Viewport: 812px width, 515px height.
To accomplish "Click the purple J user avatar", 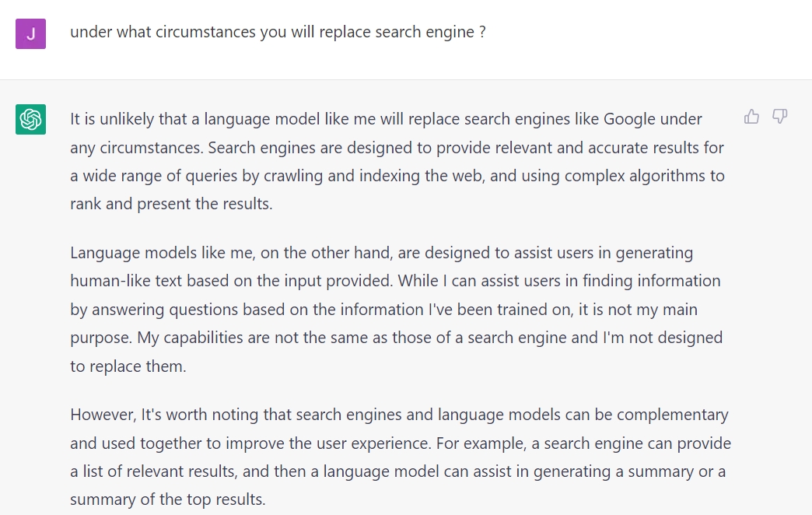I will click(30, 33).
